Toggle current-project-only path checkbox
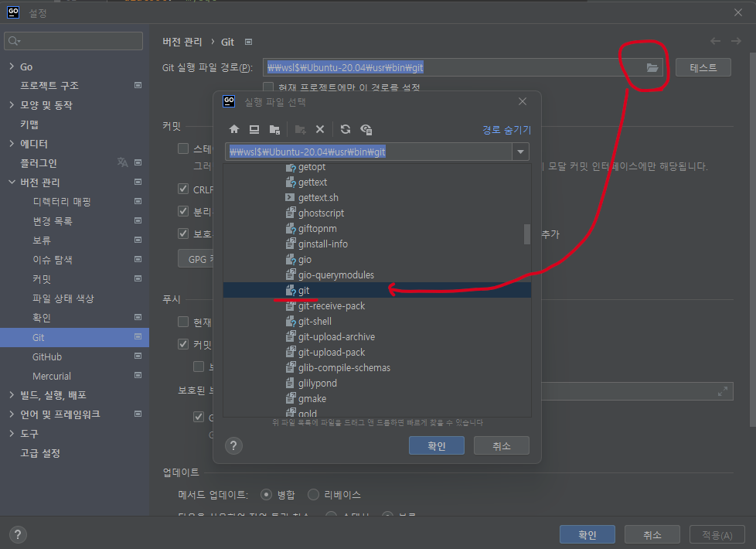The width and height of the screenshot is (756, 549). [268, 87]
